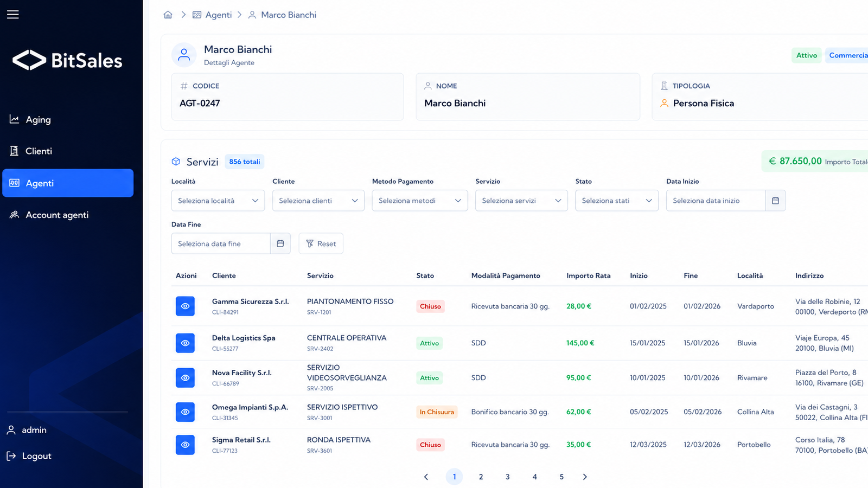Click the Marco Bianchi breadcrumb
Image resolution: width=868 pixels, height=488 pixels.
(282, 15)
